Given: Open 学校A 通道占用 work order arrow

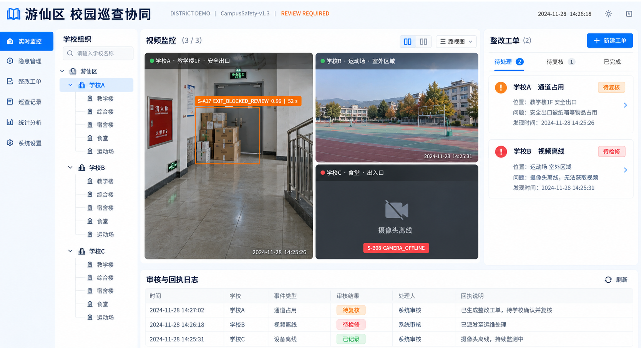Looking at the screenshot, I should tap(625, 105).
